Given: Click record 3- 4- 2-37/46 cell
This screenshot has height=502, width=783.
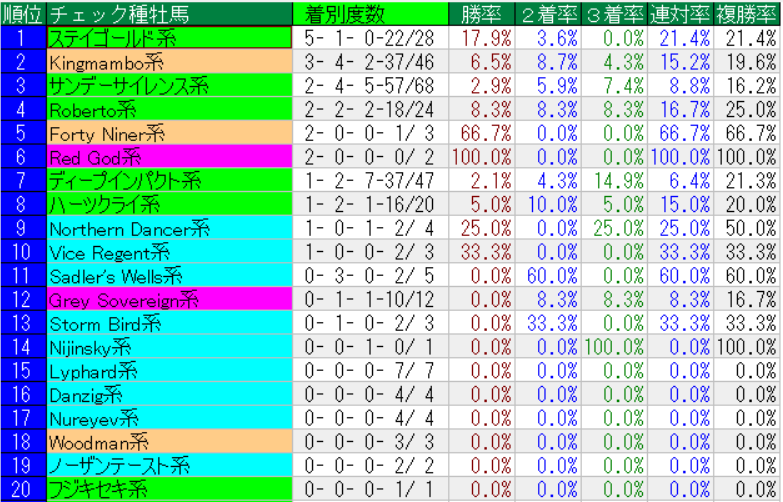Looking at the screenshot, I should [x=370, y=61].
